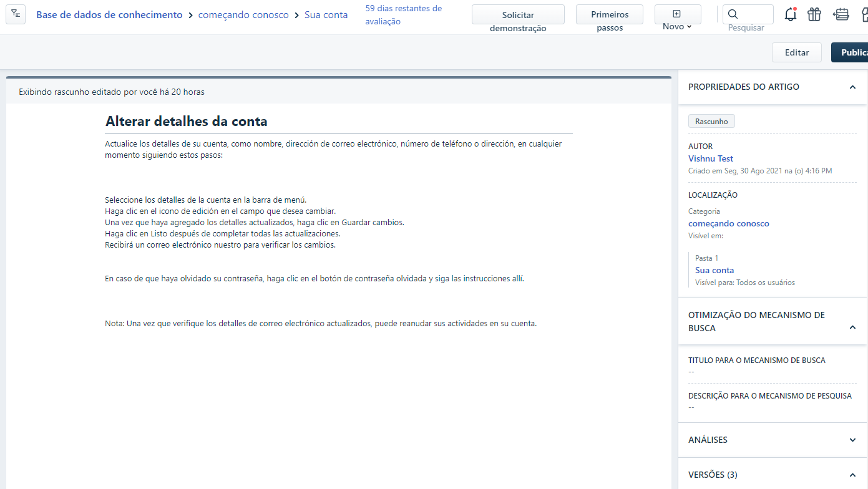Open the Novo dropdown menu

pos(677,26)
